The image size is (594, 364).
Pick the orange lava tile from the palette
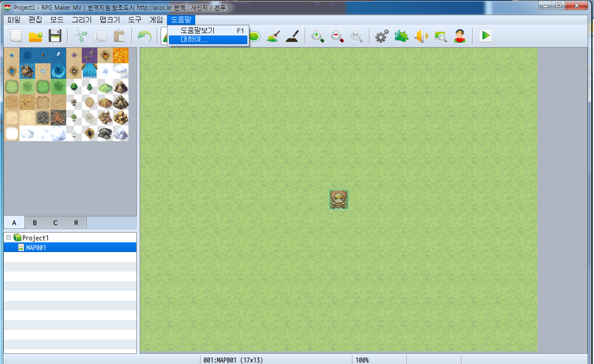(x=121, y=55)
